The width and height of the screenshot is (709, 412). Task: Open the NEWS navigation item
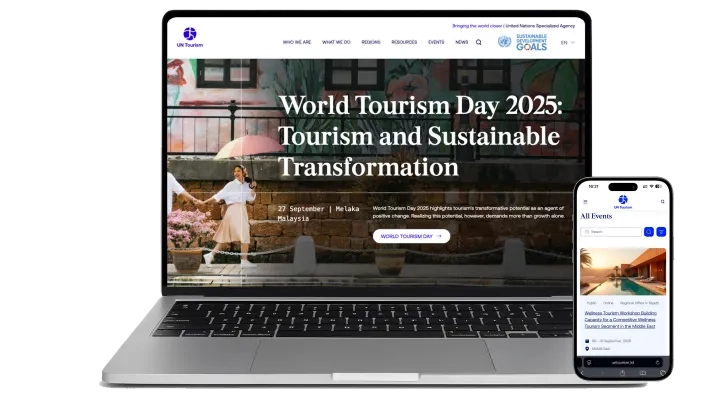point(461,42)
